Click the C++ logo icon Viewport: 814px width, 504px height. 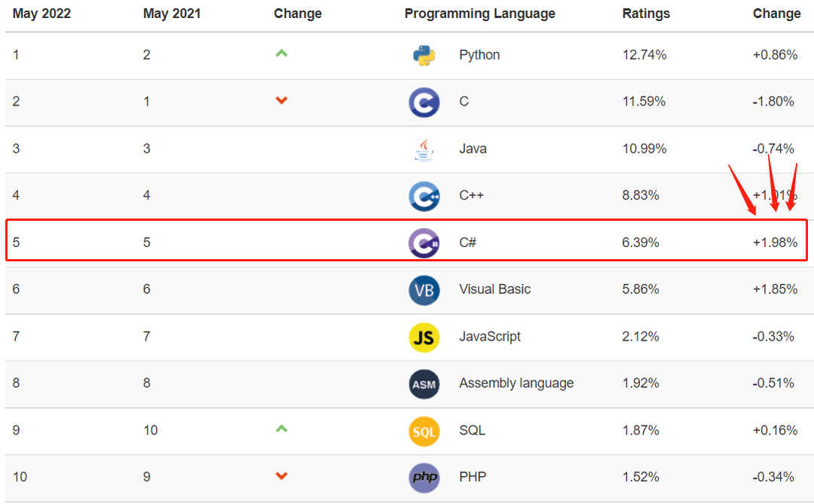[x=424, y=196]
